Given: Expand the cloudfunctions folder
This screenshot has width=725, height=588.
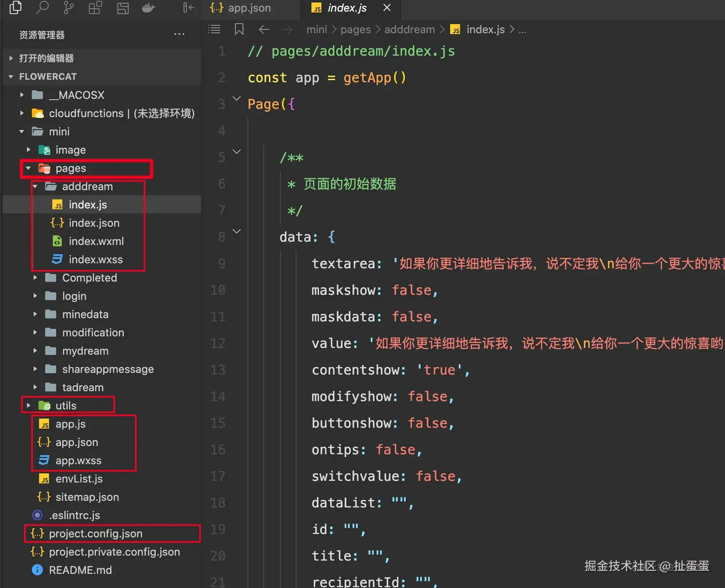Looking at the screenshot, I should pos(22,113).
